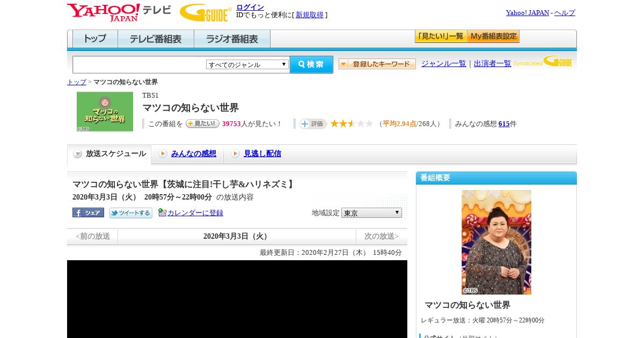
Task: Open the 「見たい!」一覧 button
Action: click(x=441, y=36)
